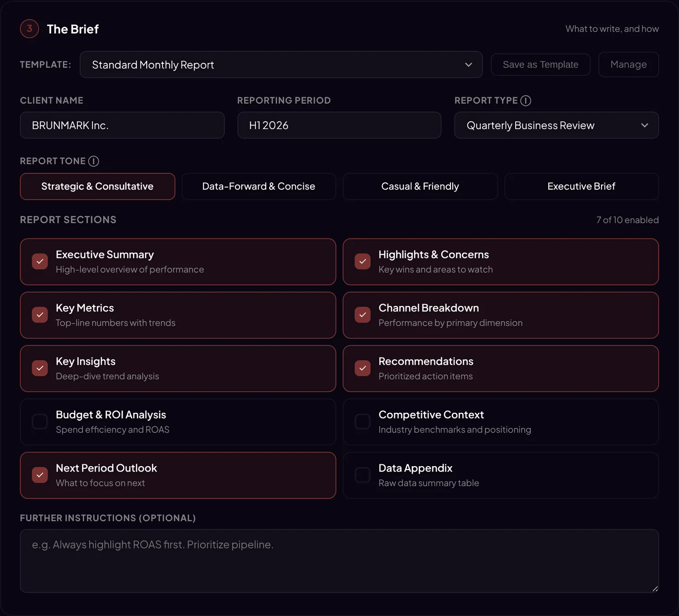This screenshot has width=679, height=616.
Task: Click the '7 of 10 enabled' counter text
Action: pyautogui.click(x=627, y=220)
